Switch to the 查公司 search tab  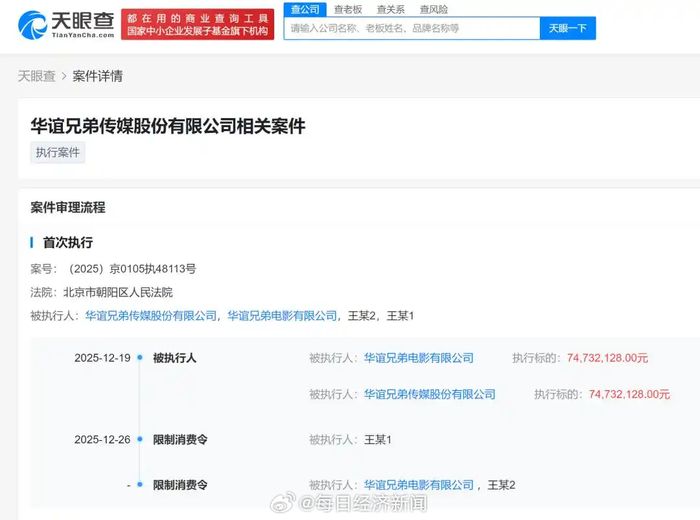304,9
